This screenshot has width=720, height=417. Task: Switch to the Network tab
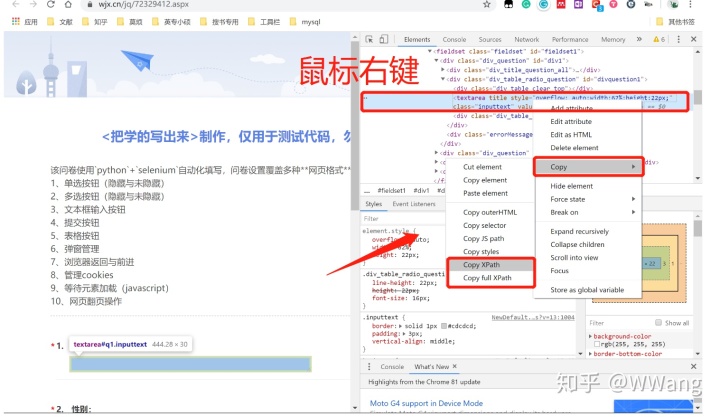(527, 39)
